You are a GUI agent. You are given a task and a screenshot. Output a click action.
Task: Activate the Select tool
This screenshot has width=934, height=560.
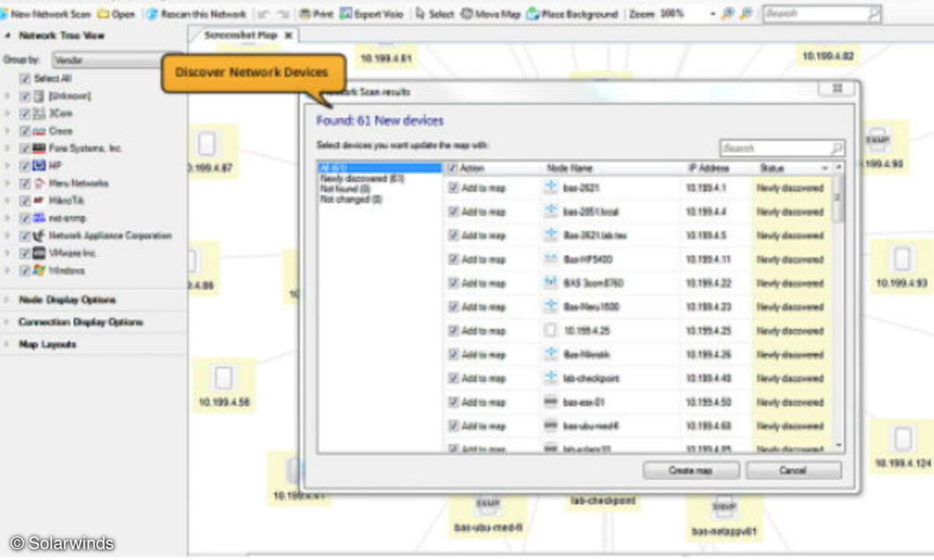435,14
